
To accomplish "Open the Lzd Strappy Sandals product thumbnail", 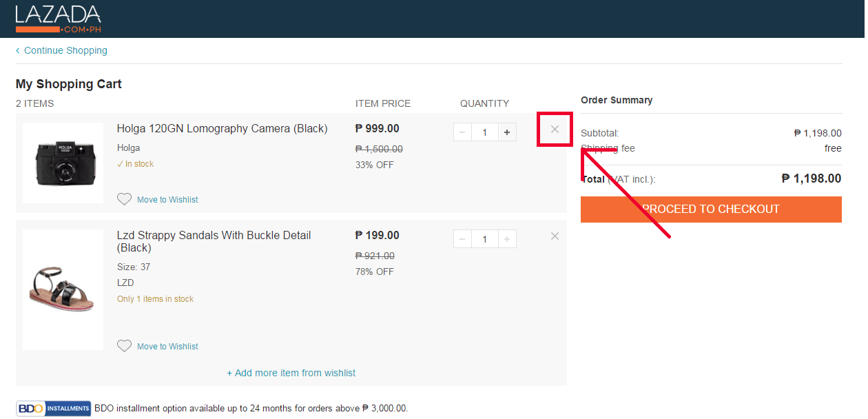I will [x=63, y=289].
